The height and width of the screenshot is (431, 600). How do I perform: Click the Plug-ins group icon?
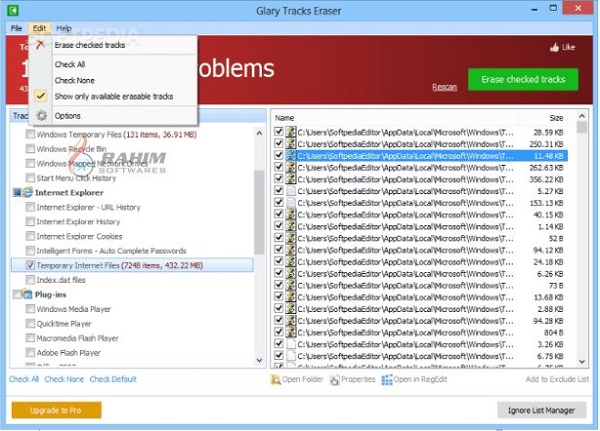point(27,294)
